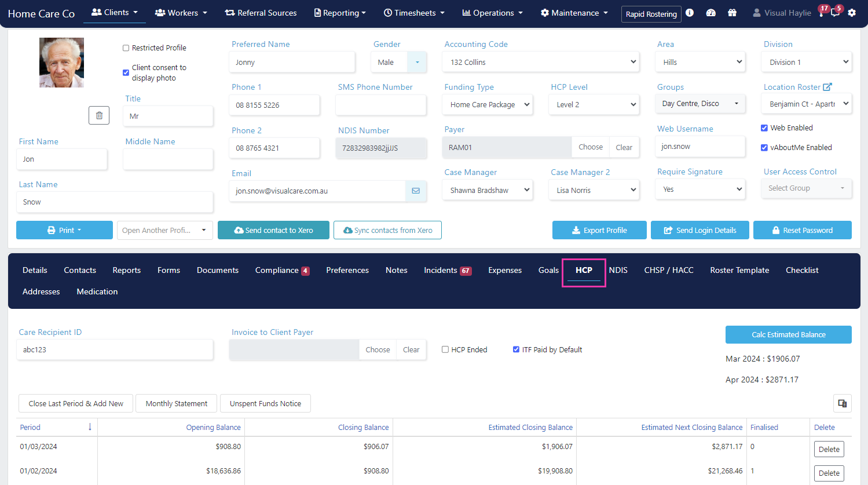
Task: Click Sync contacts from Xero
Action: (387, 230)
